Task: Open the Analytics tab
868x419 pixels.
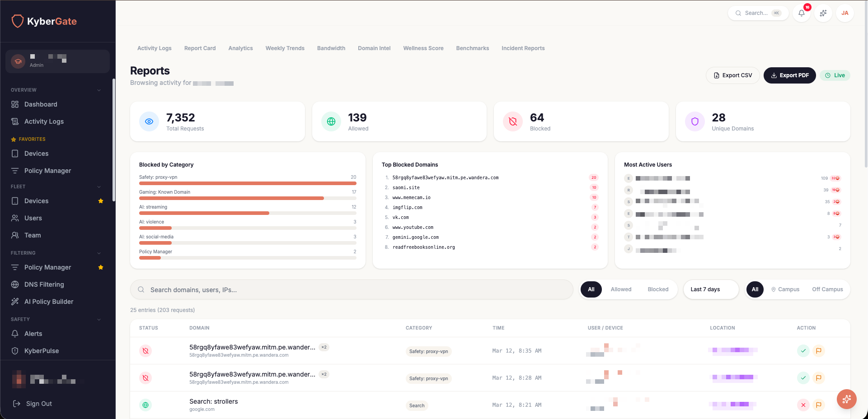Action: pyautogui.click(x=240, y=48)
